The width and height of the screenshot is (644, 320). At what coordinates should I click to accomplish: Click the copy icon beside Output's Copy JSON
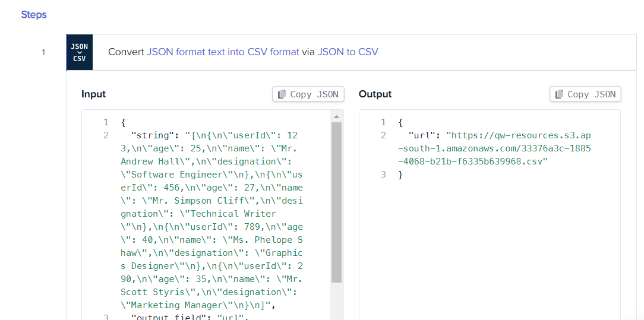click(560, 94)
